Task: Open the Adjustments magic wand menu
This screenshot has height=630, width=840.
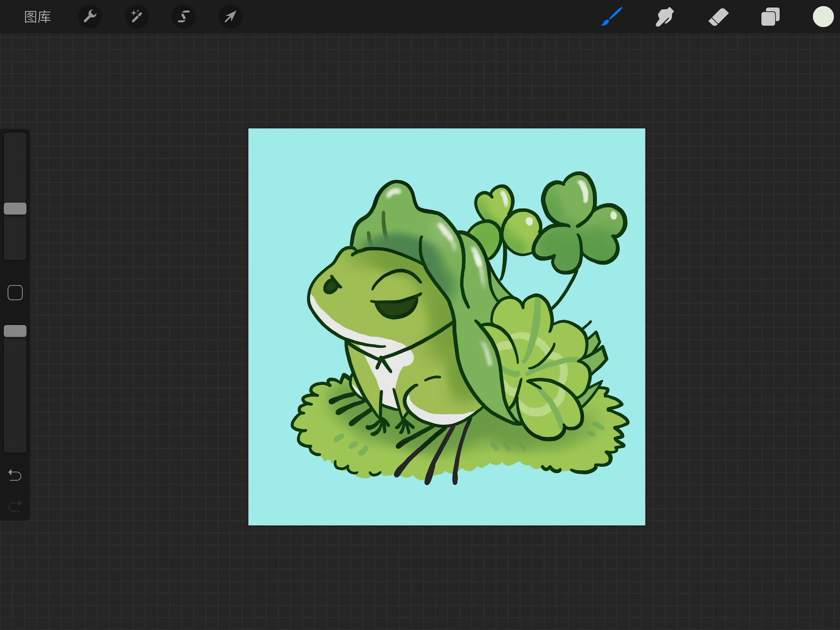Action: tap(136, 17)
